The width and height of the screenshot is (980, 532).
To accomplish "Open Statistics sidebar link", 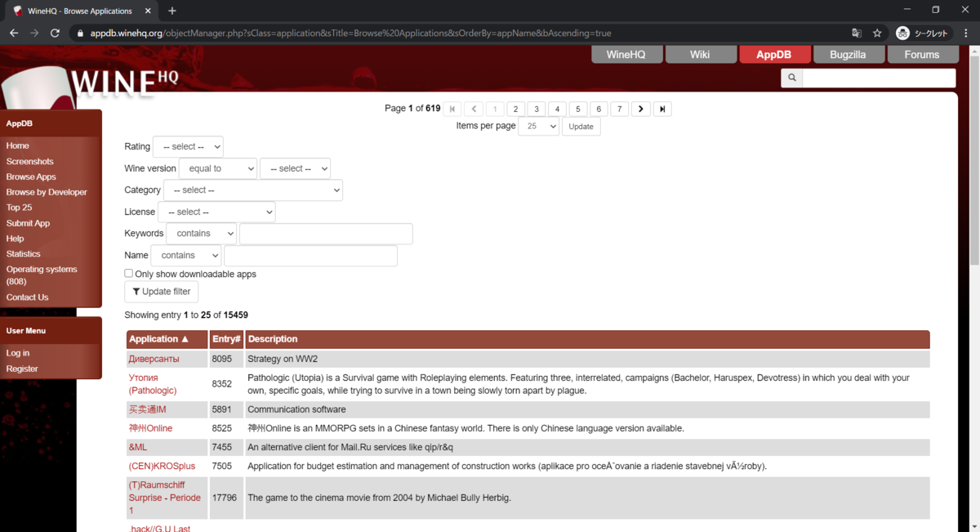I will coord(24,253).
